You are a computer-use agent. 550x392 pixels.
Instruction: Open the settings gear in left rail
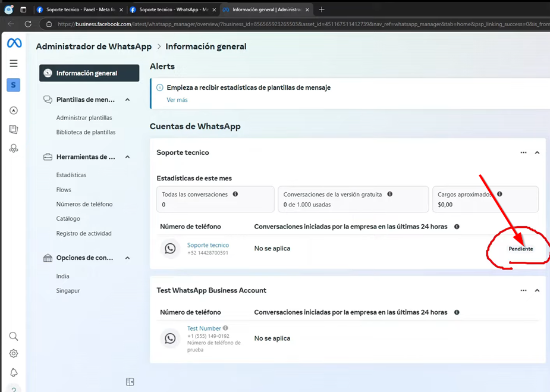pyautogui.click(x=13, y=353)
